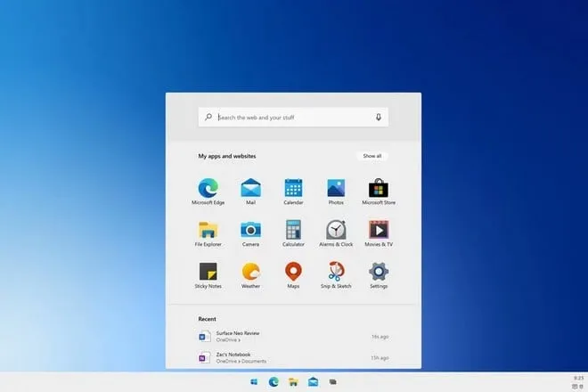
Task: Open the Photos app
Action: 336,188
